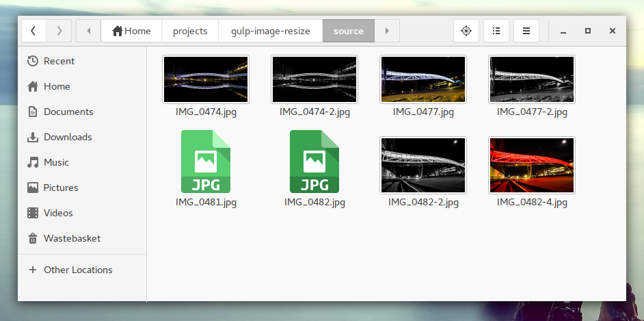The image size is (644, 321).
Task: Click the IMG_0482.jpg file name
Action: 314,202
